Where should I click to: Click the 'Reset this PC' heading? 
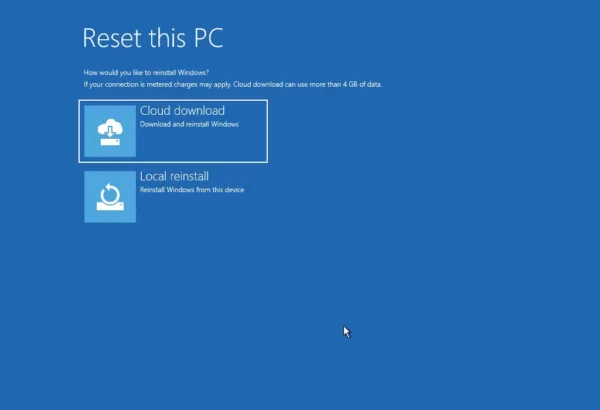tap(153, 38)
